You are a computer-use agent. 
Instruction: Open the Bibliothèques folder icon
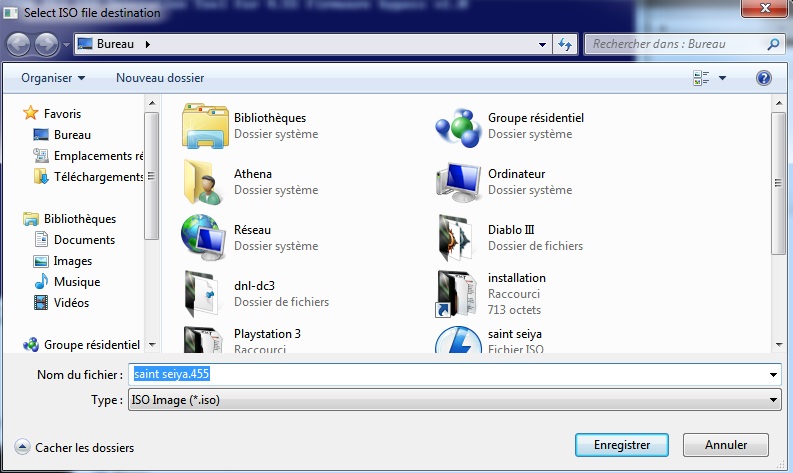[x=205, y=125]
